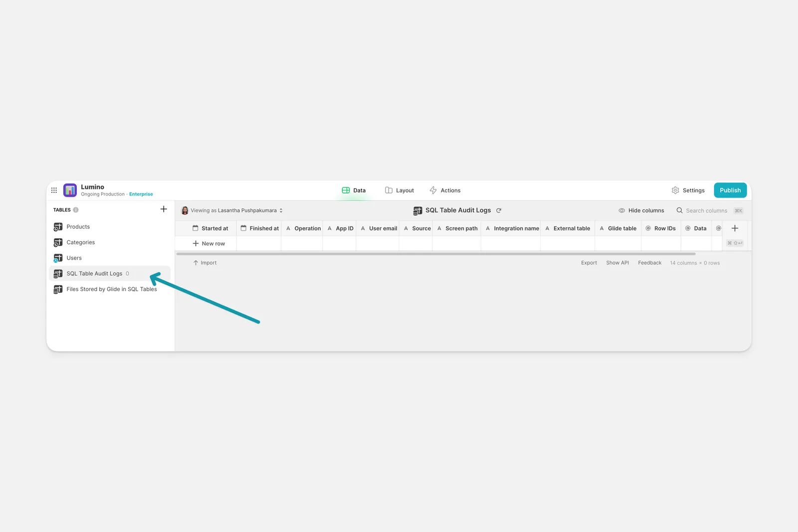Click the Files Stored by Glide table icon

point(58,289)
